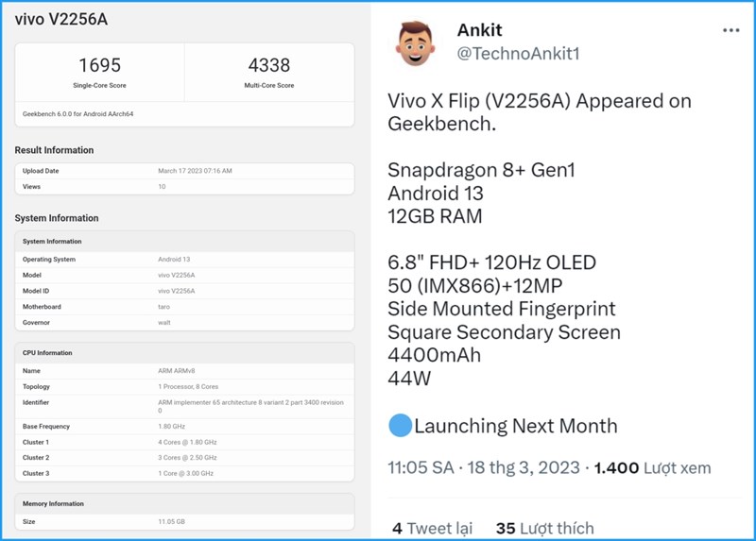Click the 4400mAh battery line
Image resolution: width=756 pixels, height=541 pixels.
[435, 355]
